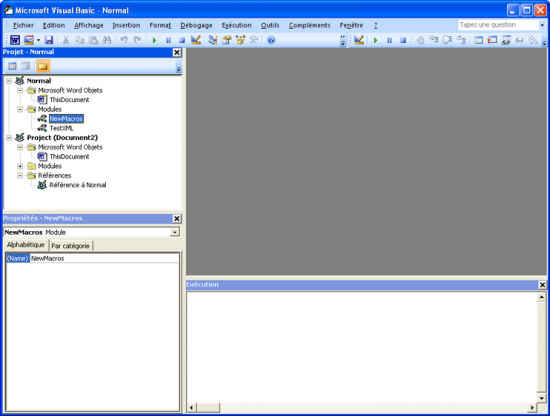Close the Exécution window
The width and height of the screenshot is (550, 416).
542,285
